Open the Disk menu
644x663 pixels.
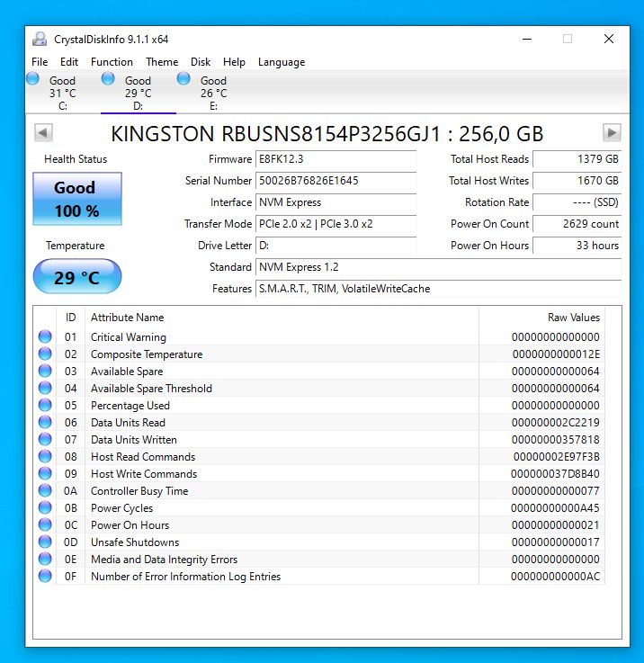point(201,62)
